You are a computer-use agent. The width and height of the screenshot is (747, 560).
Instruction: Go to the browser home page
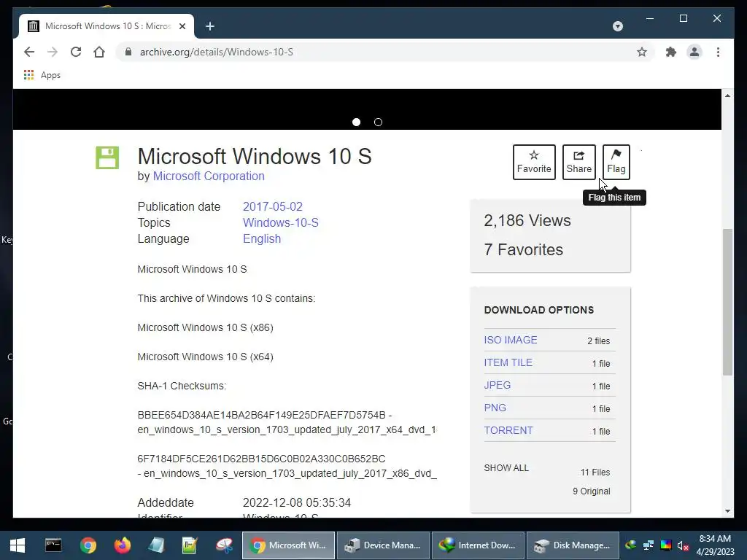[99, 52]
